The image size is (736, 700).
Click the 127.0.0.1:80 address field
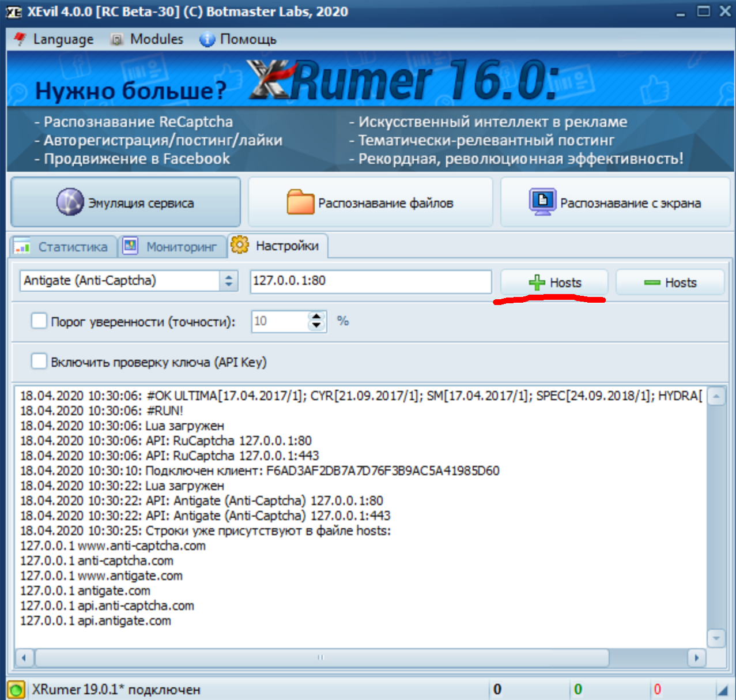(x=371, y=281)
